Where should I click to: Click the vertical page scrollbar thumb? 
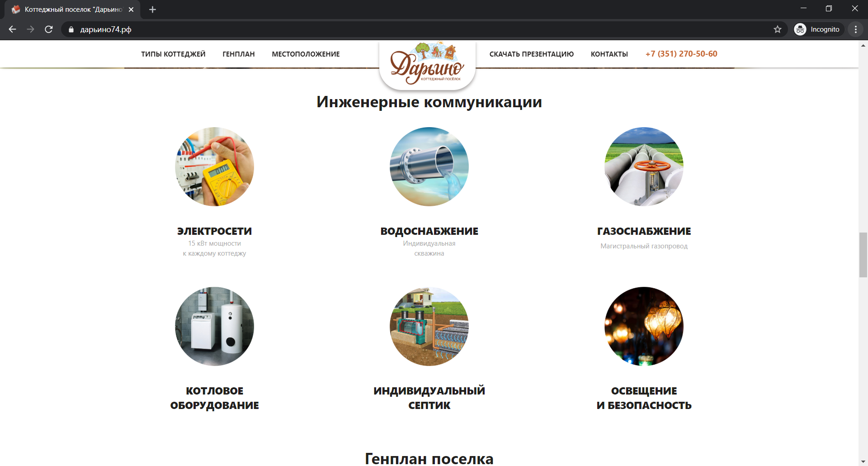(x=863, y=255)
